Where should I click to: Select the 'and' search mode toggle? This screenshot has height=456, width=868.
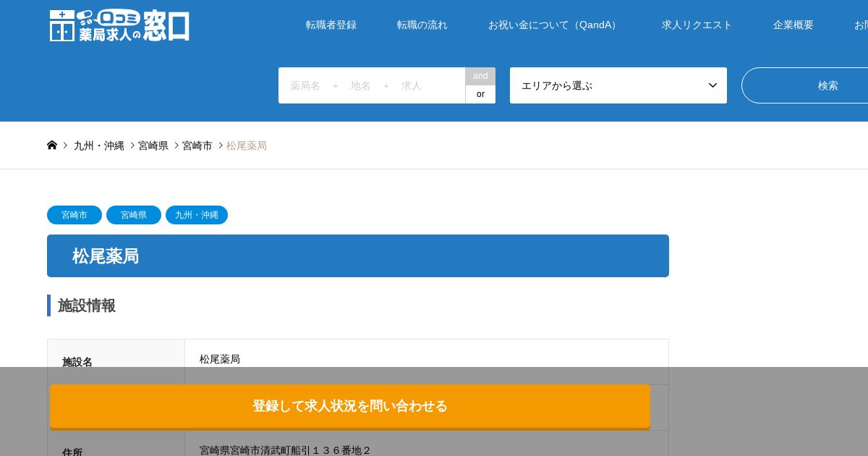coord(480,76)
